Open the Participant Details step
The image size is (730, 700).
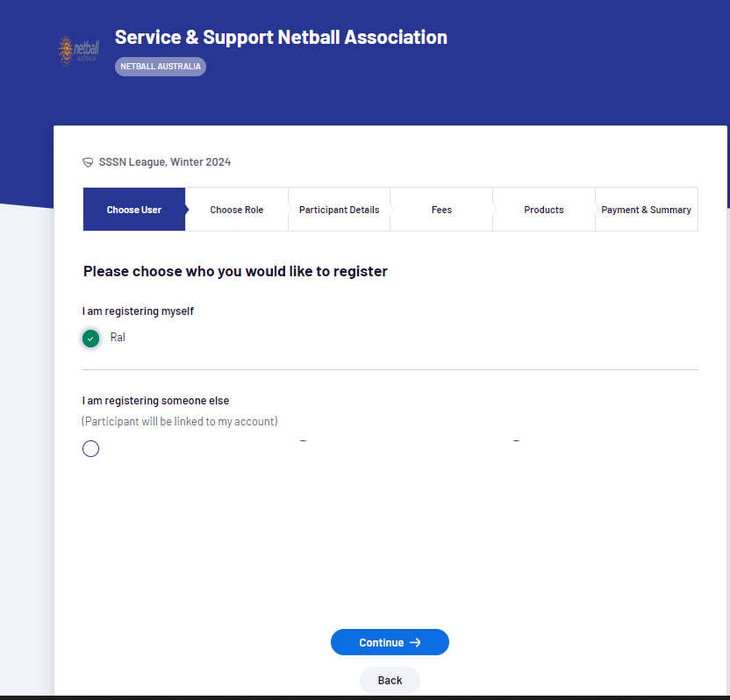pyautogui.click(x=339, y=210)
